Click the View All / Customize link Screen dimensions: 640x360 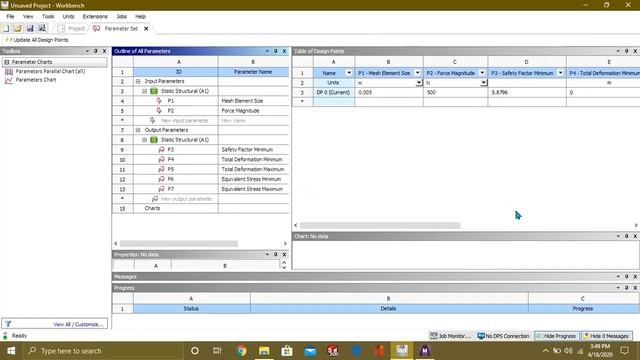pyautogui.click(x=78, y=324)
